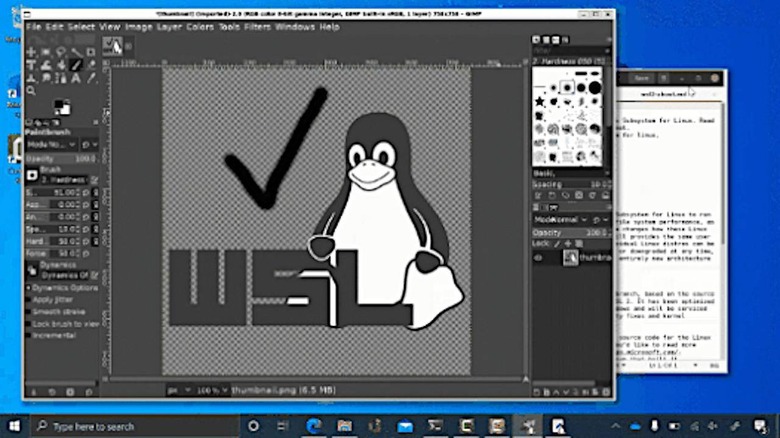Enable the Apply jitter checkbox

28,300
